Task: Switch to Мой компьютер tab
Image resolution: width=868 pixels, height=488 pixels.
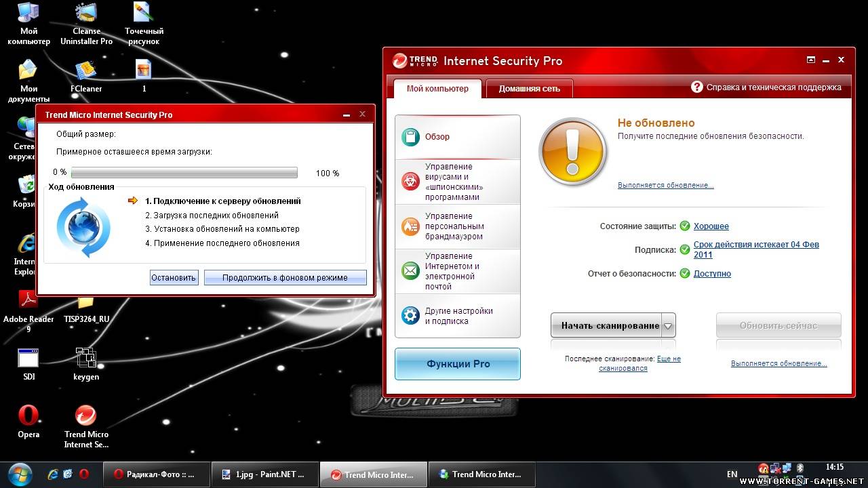Action: 437,89
